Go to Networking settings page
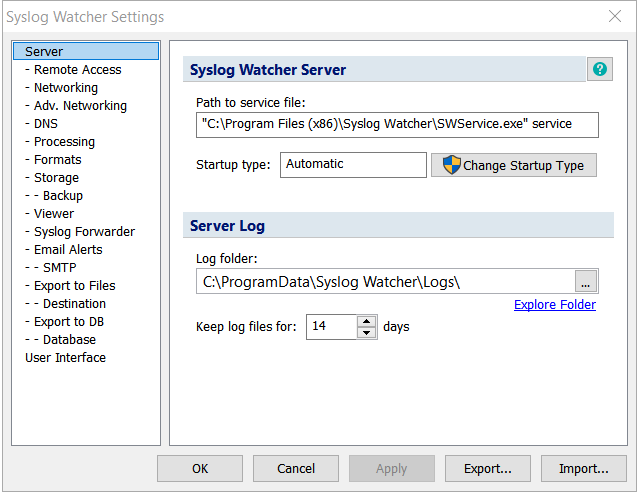Image resolution: width=639 pixels, height=494 pixels. point(66,88)
